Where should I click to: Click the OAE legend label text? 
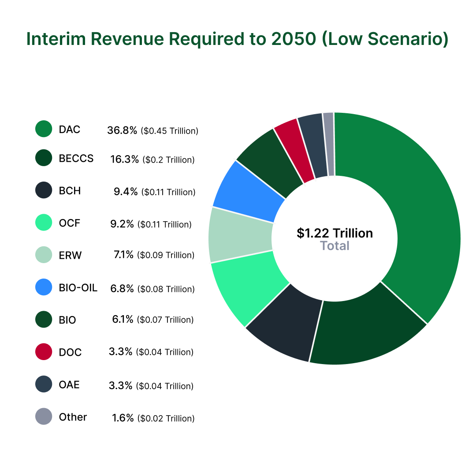pos(69,385)
